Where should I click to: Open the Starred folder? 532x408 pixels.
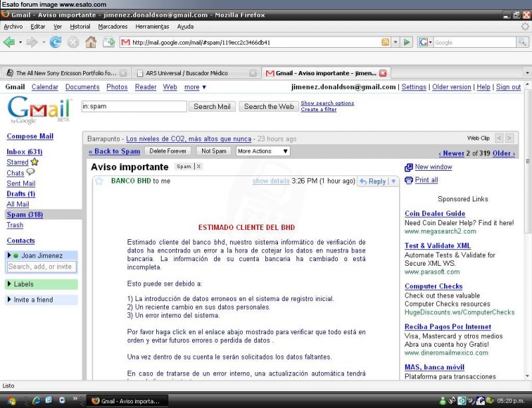pyautogui.click(x=18, y=162)
